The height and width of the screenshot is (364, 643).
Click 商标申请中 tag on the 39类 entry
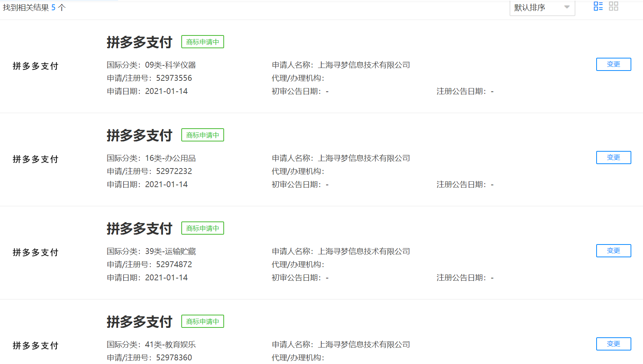click(x=203, y=228)
